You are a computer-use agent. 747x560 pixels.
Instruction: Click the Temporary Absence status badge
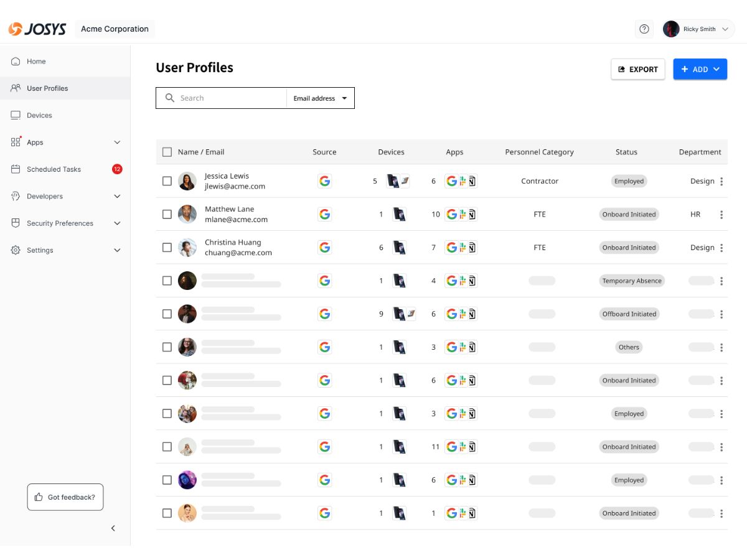[x=632, y=281]
